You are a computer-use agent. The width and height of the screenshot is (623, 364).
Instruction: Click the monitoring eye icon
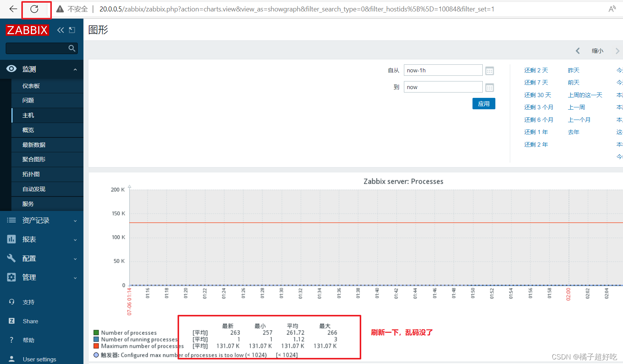click(x=11, y=69)
